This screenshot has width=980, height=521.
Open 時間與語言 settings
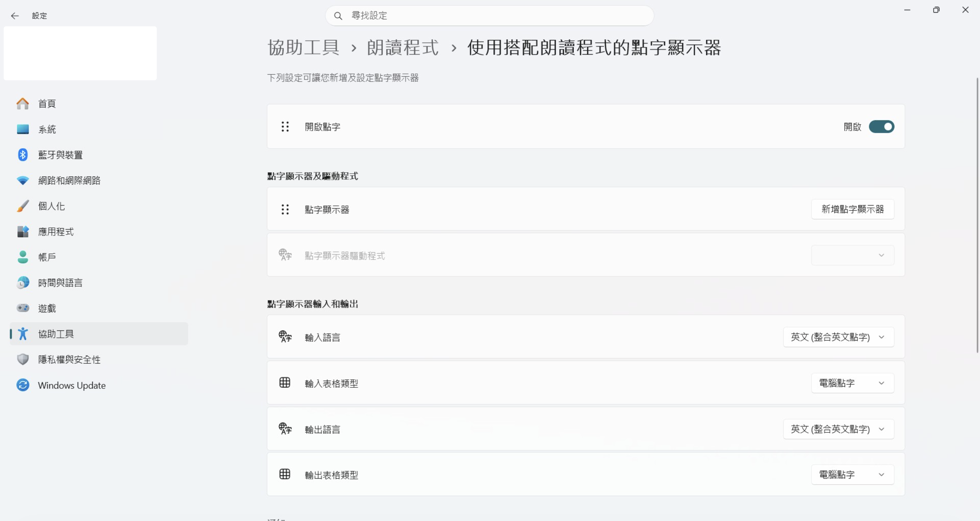[x=99, y=282]
